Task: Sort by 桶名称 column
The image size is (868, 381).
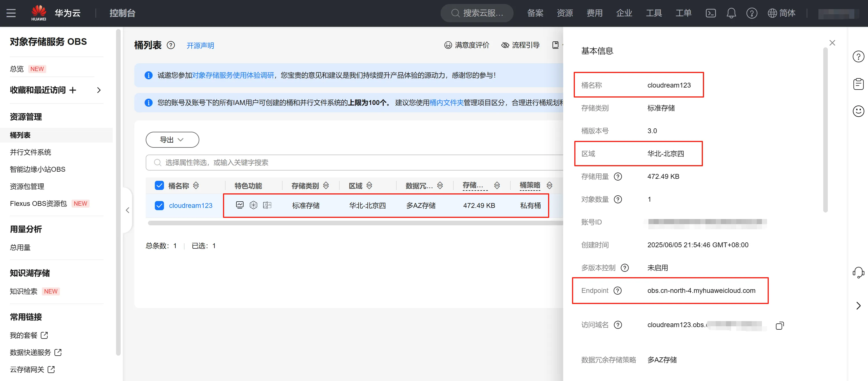Action: coord(196,186)
